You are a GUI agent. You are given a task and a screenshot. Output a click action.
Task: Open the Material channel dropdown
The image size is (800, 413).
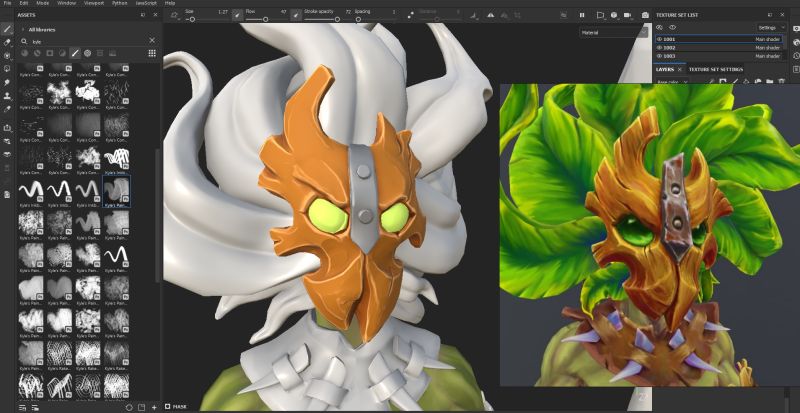click(x=614, y=32)
